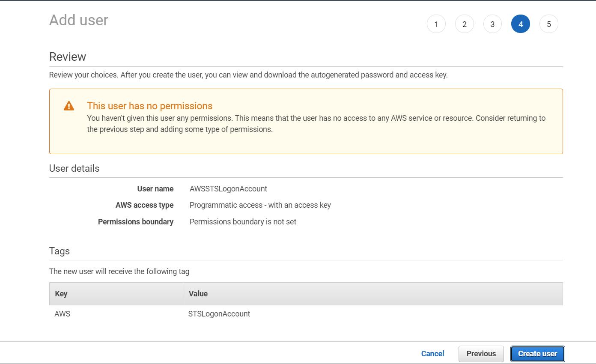Click the Add user page title
Image resolution: width=596 pixels, height=364 pixels.
point(79,20)
